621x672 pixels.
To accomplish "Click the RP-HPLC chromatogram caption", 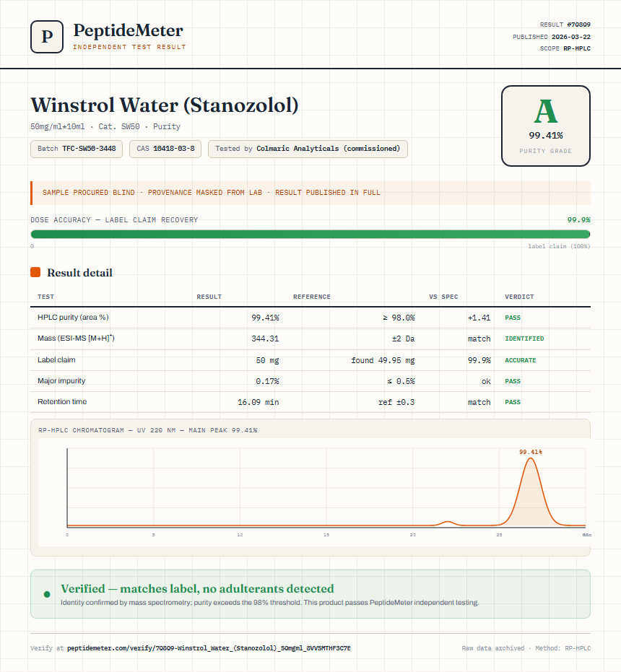I will [148, 430].
